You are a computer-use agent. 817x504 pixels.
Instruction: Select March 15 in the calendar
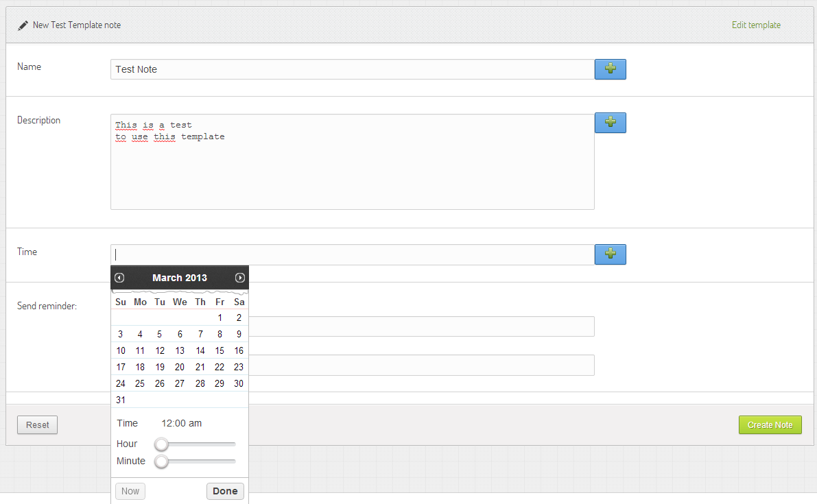click(220, 350)
